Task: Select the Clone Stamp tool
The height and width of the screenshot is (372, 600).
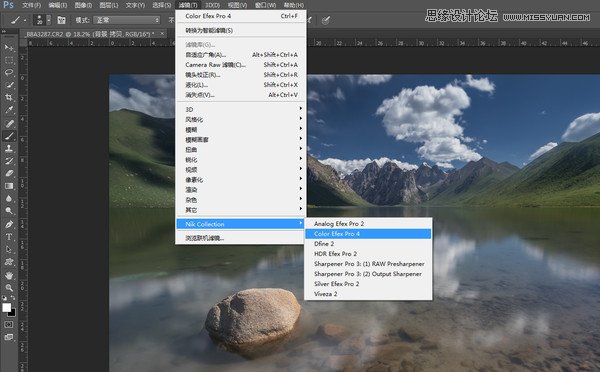Action: click(9, 148)
